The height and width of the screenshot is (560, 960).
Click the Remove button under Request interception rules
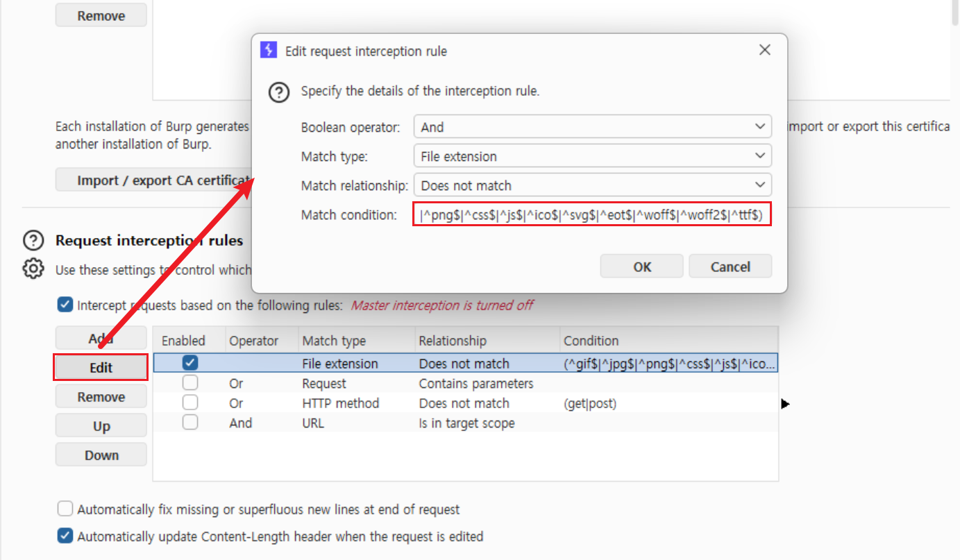click(x=101, y=397)
